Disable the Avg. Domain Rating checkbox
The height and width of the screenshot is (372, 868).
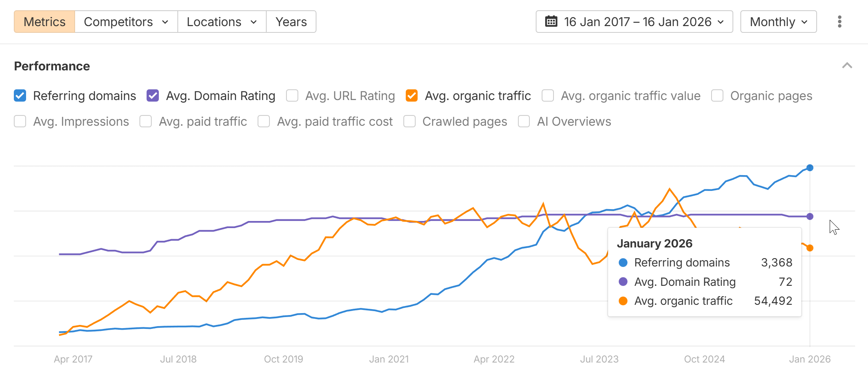pyautogui.click(x=153, y=96)
